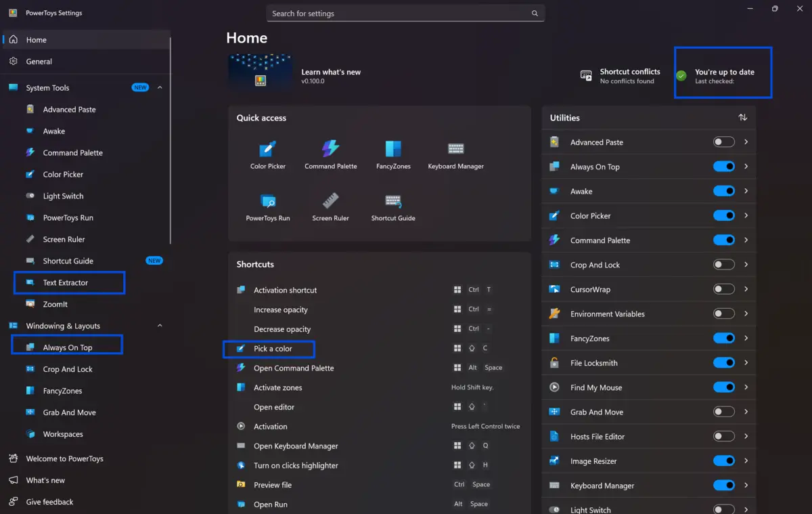The image size is (812, 514).
Task: Toggle Color Picker off in Utilities
Action: tap(724, 215)
